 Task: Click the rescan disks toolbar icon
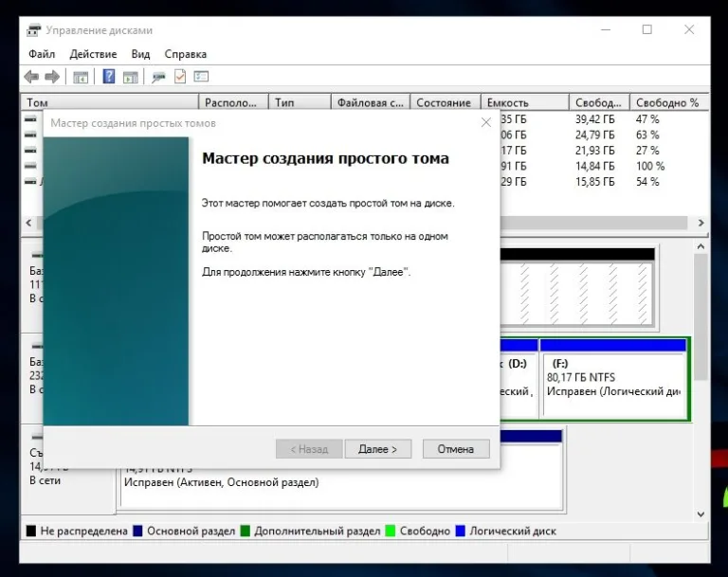click(158, 77)
